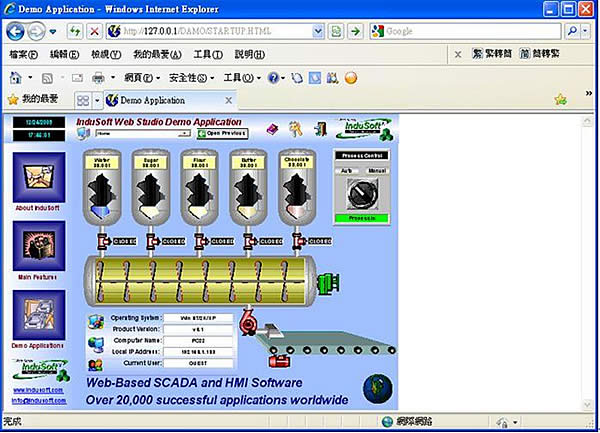600x433 pixels.
Task: Click the globe icon at bottom right
Action: coord(377,387)
